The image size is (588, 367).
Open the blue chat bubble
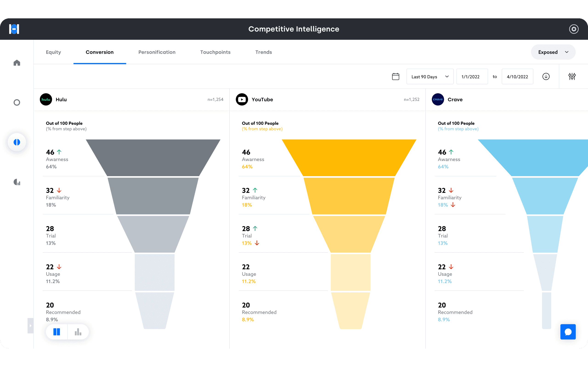click(x=568, y=332)
